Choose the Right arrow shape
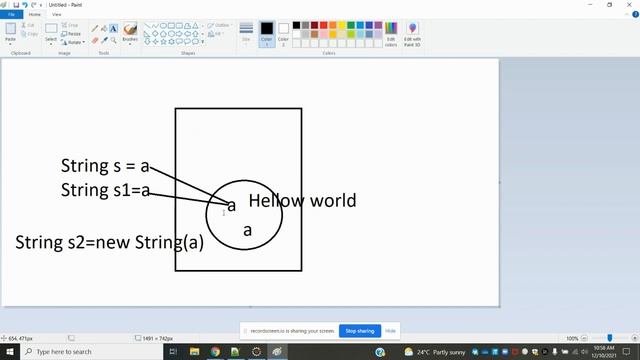The height and width of the screenshot is (360, 640). coord(179,34)
